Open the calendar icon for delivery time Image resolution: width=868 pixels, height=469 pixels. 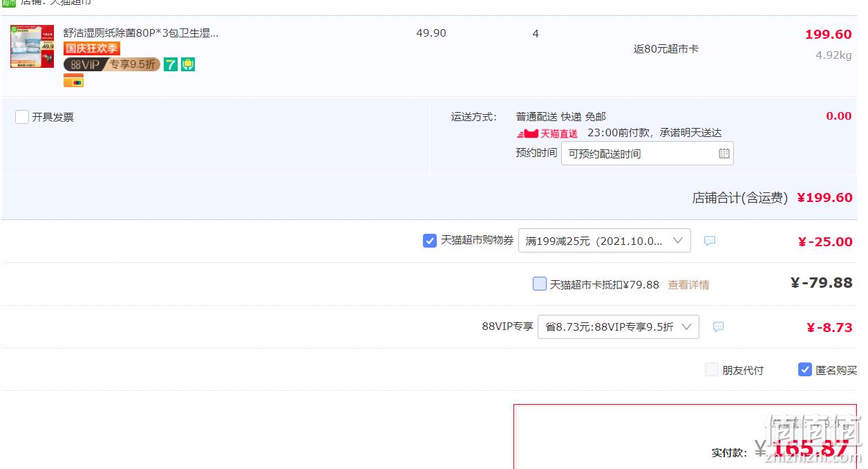[724, 154]
